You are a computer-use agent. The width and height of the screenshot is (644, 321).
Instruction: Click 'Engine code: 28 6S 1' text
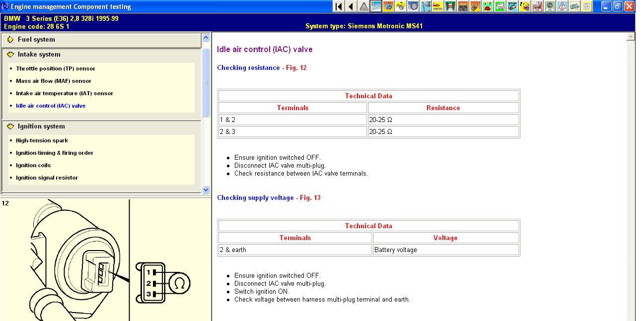pos(37,26)
